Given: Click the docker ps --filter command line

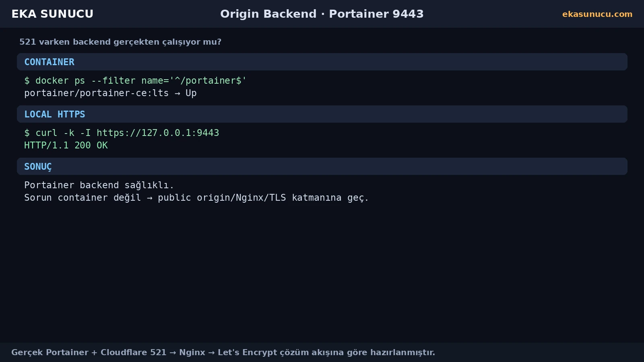Looking at the screenshot, I should (x=135, y=80).
